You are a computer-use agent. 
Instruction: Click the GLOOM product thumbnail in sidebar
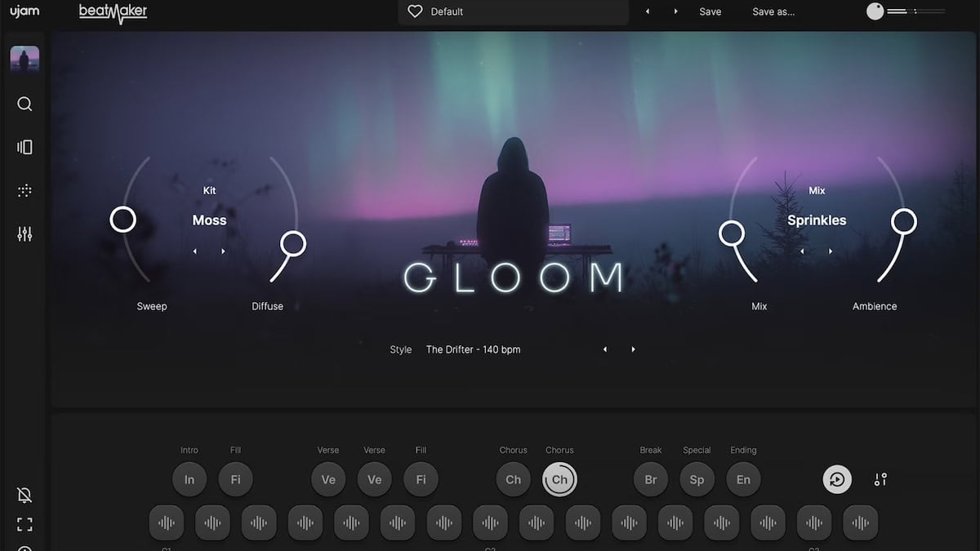(x=24, y=60)
